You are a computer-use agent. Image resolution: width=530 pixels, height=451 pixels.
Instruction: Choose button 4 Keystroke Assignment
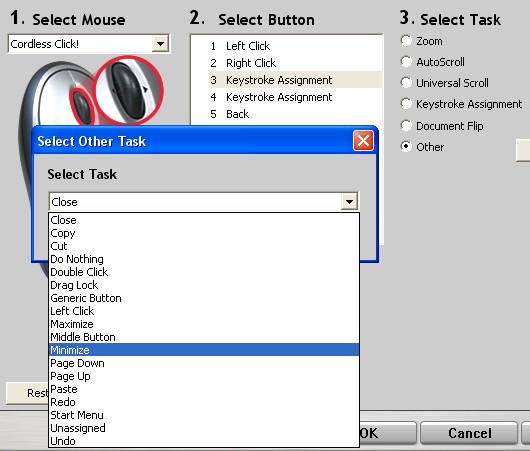tap(295, 97)
